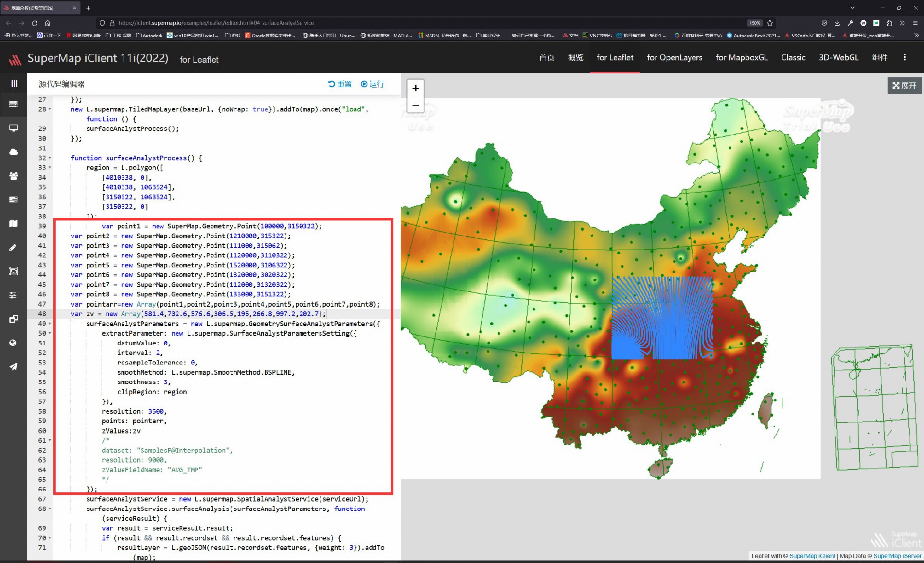Open browser downloads panel

click(837, 23)
